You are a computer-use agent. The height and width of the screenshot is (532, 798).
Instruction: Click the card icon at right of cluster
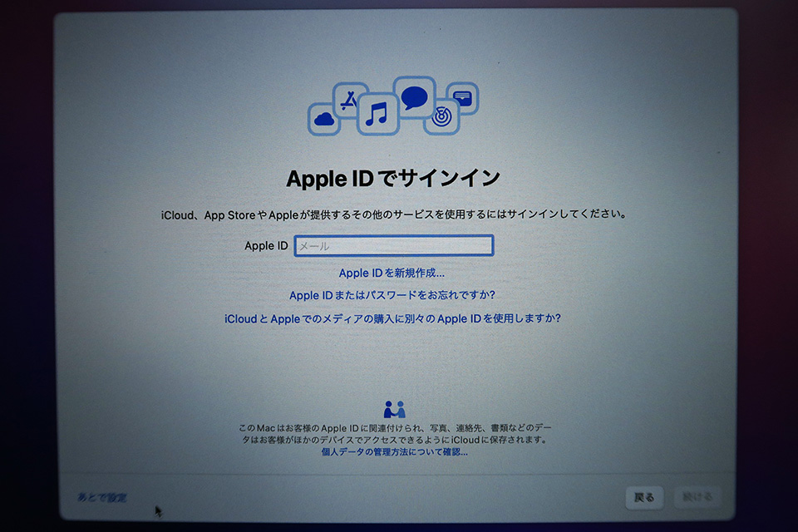463,98
